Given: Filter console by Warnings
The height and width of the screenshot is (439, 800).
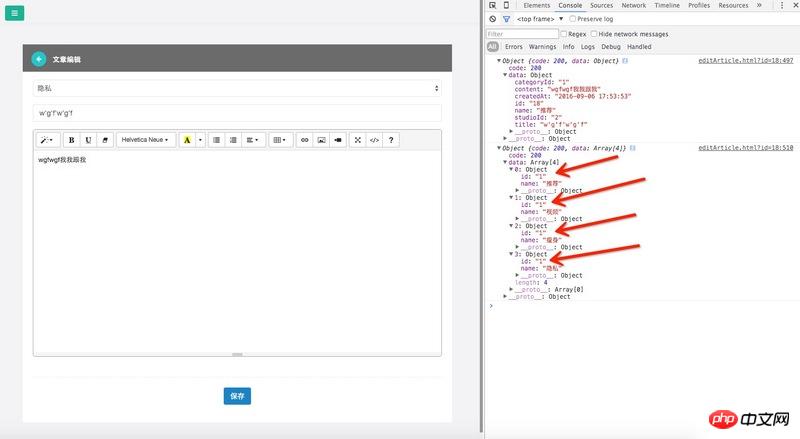Looking at the screenshot, I should tap(542, 46).
